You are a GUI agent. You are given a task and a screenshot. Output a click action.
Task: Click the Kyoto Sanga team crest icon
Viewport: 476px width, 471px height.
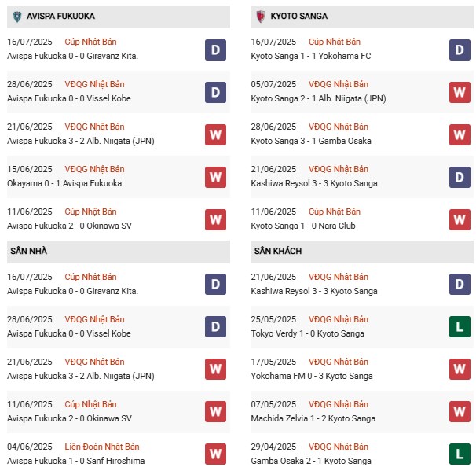[x=260, y=16]
